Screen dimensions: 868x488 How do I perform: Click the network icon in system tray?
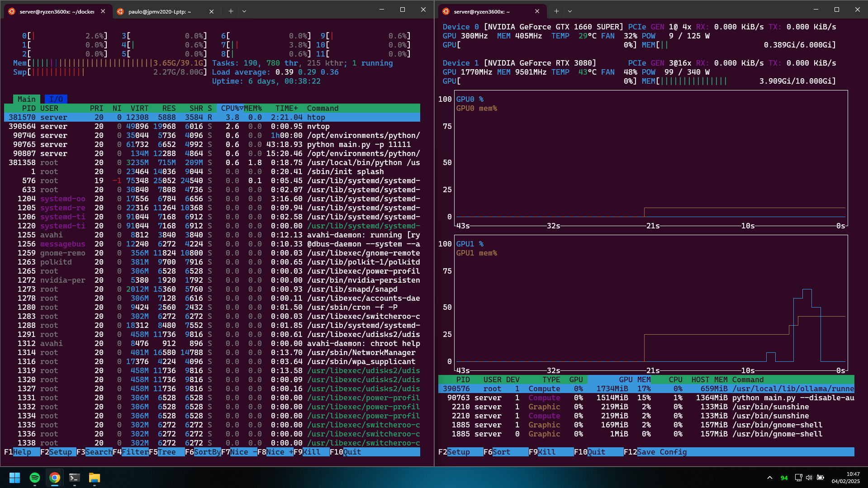(798, 478)
